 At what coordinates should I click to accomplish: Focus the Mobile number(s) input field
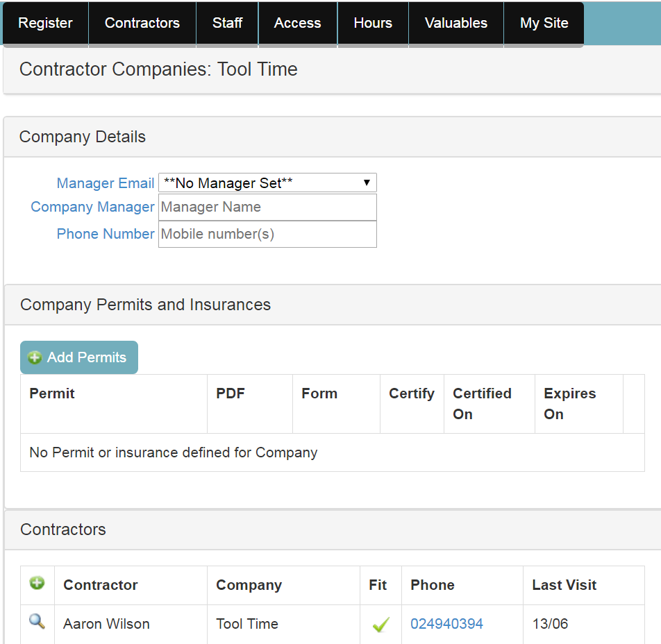coord(267,234)
